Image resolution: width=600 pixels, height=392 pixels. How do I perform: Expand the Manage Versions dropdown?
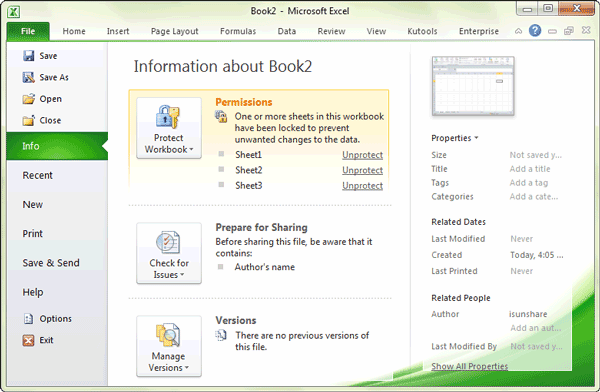[187, 368]
